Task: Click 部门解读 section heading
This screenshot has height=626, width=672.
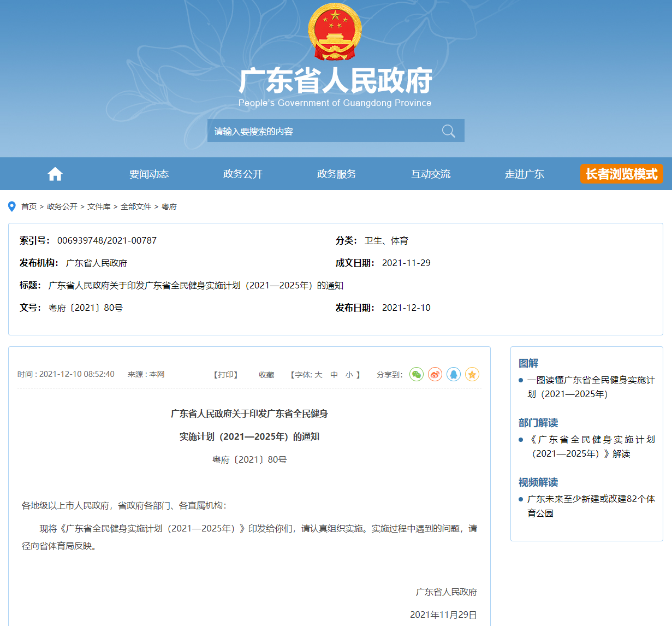Action: point(538,423)
